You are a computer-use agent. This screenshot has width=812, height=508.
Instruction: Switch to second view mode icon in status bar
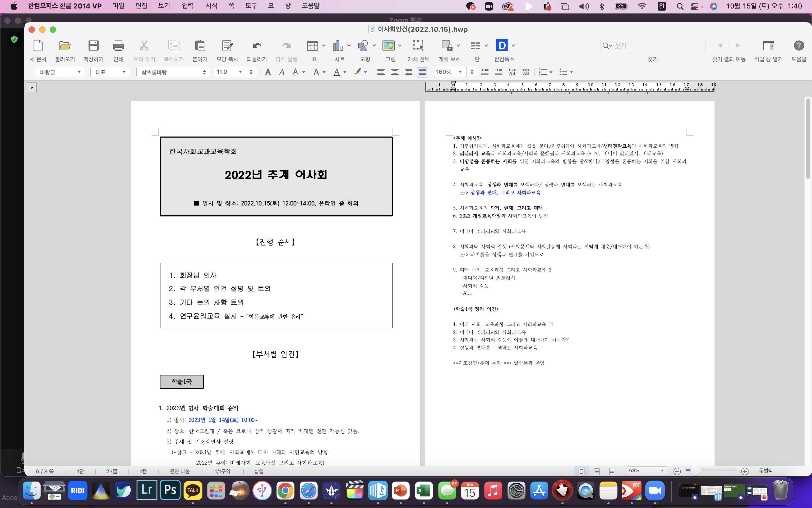[597, 471]
